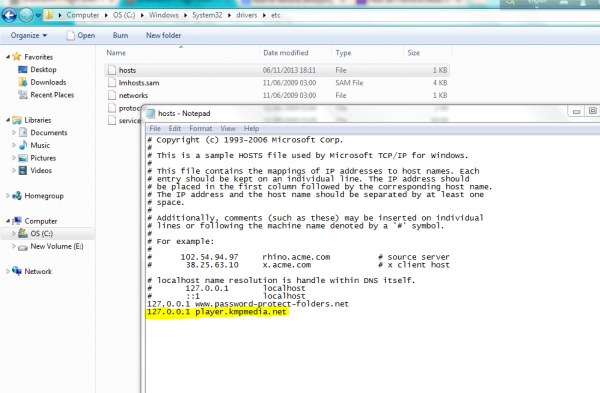Go back with the Explorer back arrow

click(x=9, y=15)
